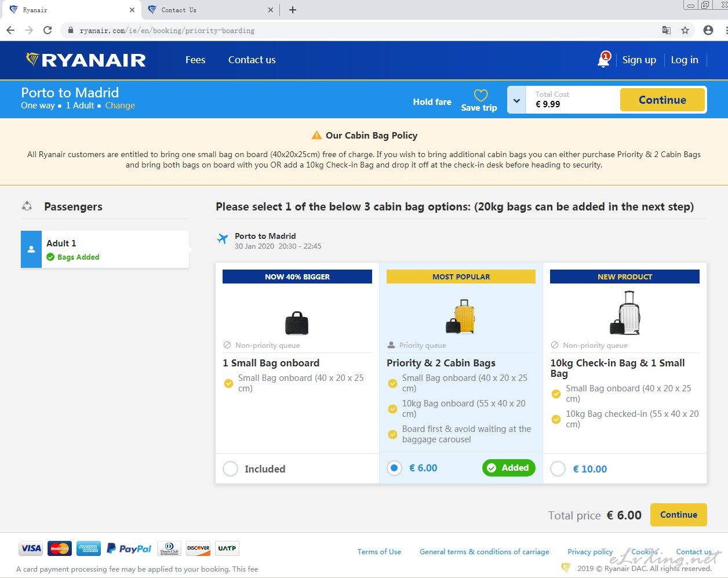Viewport: 728px width, 578px height.
Task: Bookmark this page with the star
Action: (x=685, y=30)
